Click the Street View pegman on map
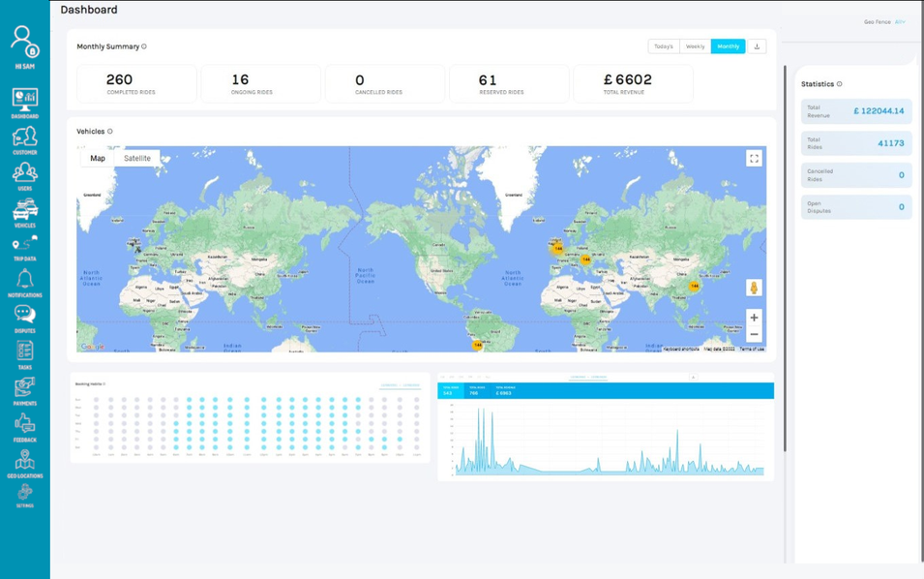924x579 pixels. click(x=754, y=289)
